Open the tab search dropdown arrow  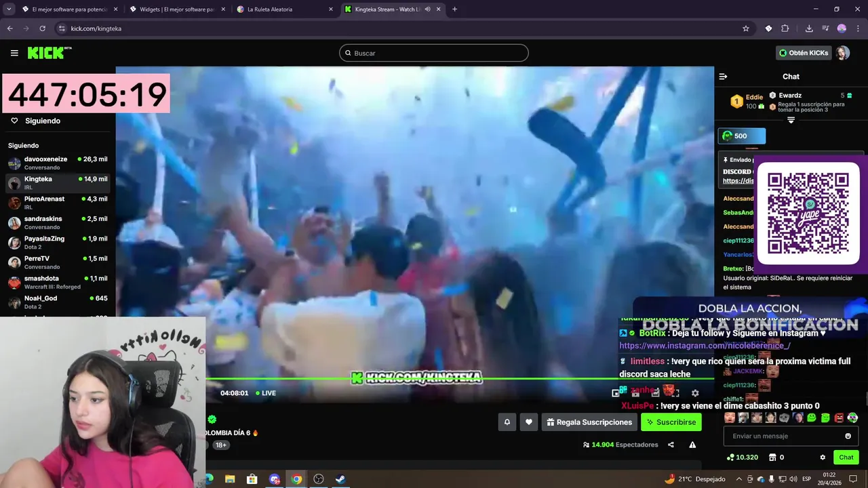(x=9, y=9)
